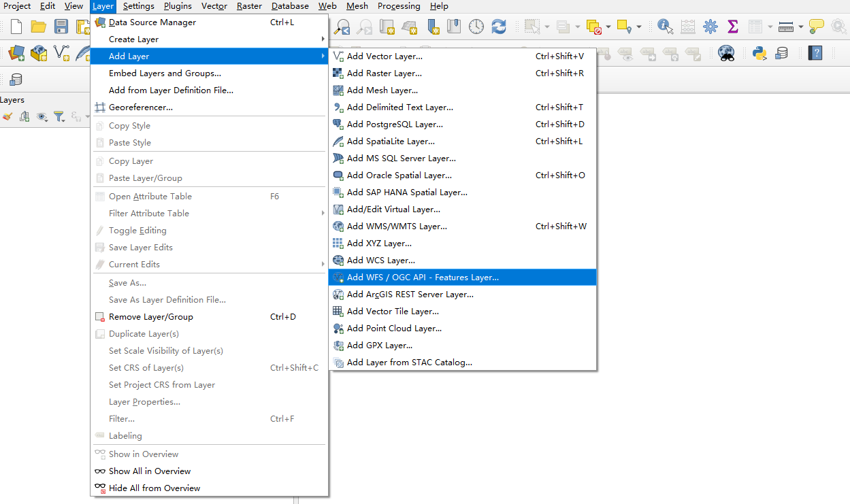Expand the Create Layer submenu
Screen dimensions: 850x504
pyautogui.click(x=210, y=39)
